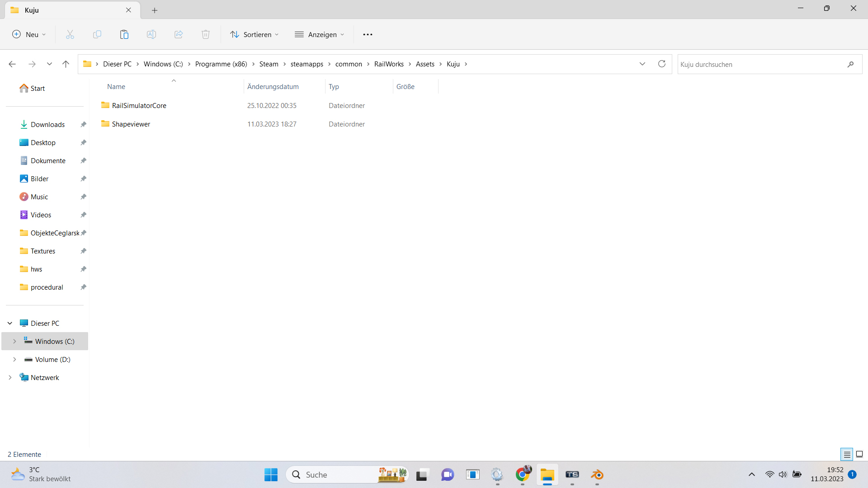Screen dimensions: 868x488
Task: Click the Share icon in toolbar
Action: pyautogui.click(x=179, y=34)
